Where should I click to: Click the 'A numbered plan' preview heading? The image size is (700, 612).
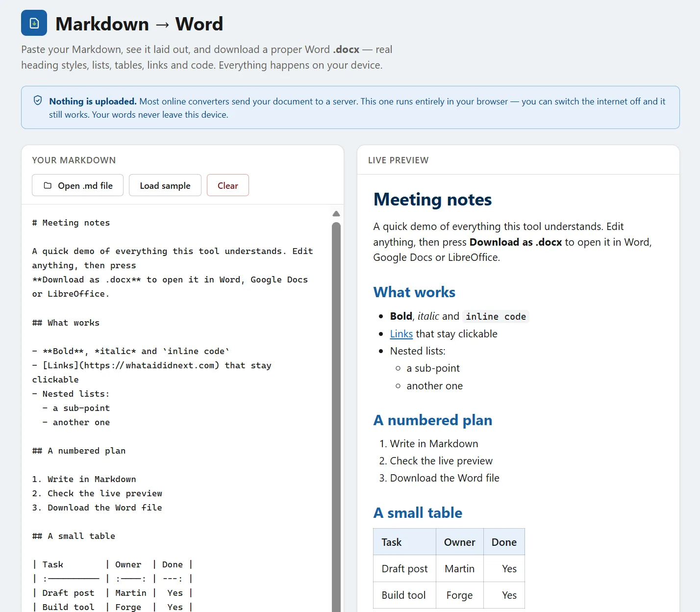(x=432, y=420)
